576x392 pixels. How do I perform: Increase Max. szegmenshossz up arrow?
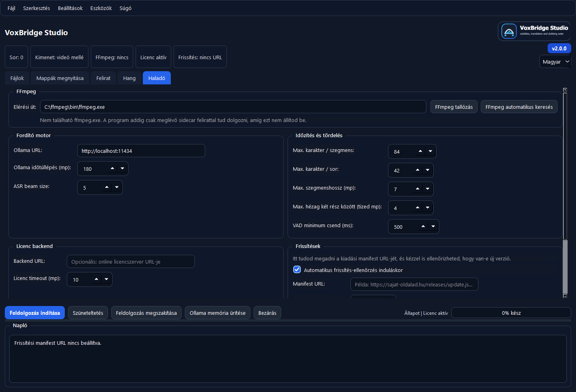418,189
